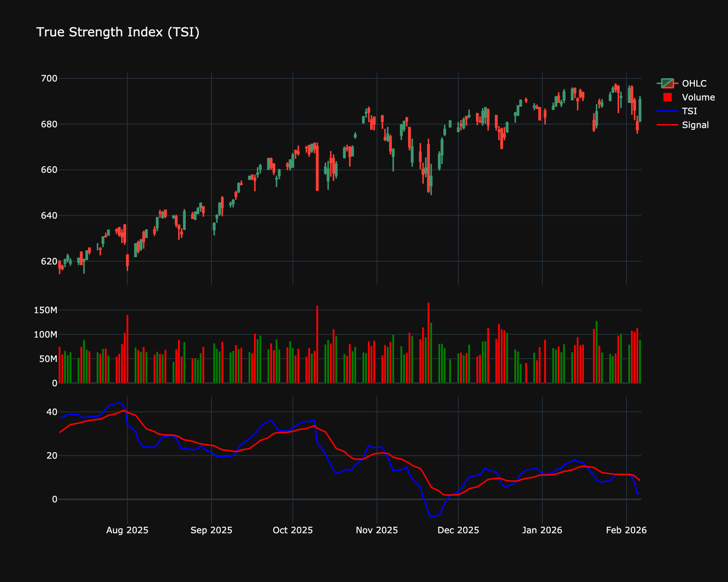The height and width of the screenshot is (582, 728).
Task: Click the green candlestick legend glyph
Action: point(666,82)
